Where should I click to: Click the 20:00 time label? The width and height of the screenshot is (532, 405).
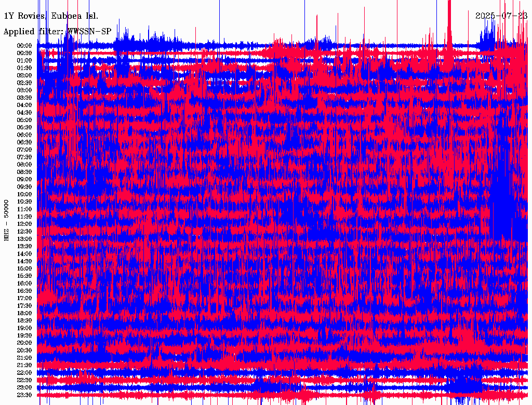click(24, 343)
